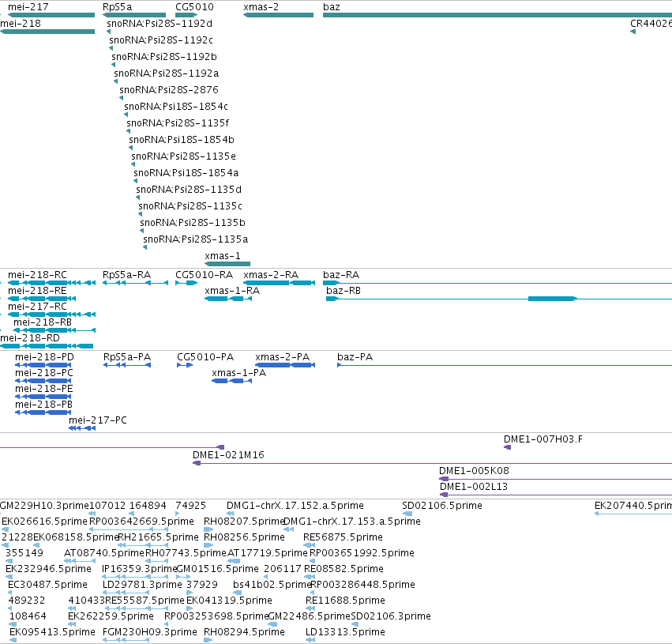The height and width of the screenshot is (644, 672).
Task: Select the EK026616.5prime EST
Action: [6, 529]
